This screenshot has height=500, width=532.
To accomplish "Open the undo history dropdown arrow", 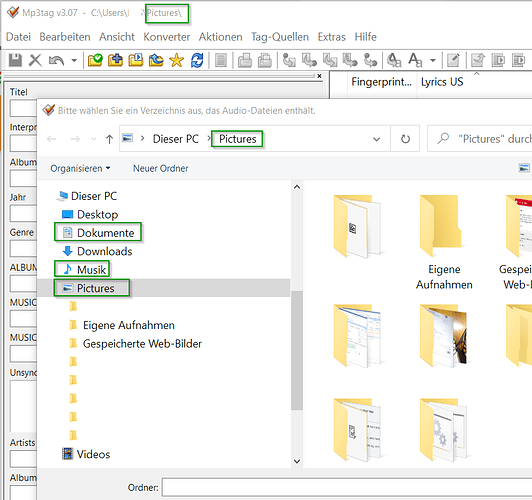I will [74, 61].
